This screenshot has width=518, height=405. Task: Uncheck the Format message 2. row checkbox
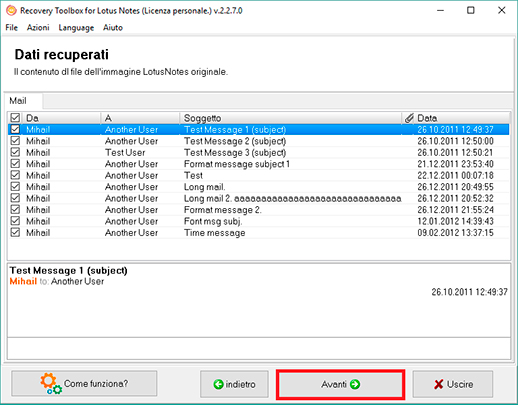pos(15,209)
